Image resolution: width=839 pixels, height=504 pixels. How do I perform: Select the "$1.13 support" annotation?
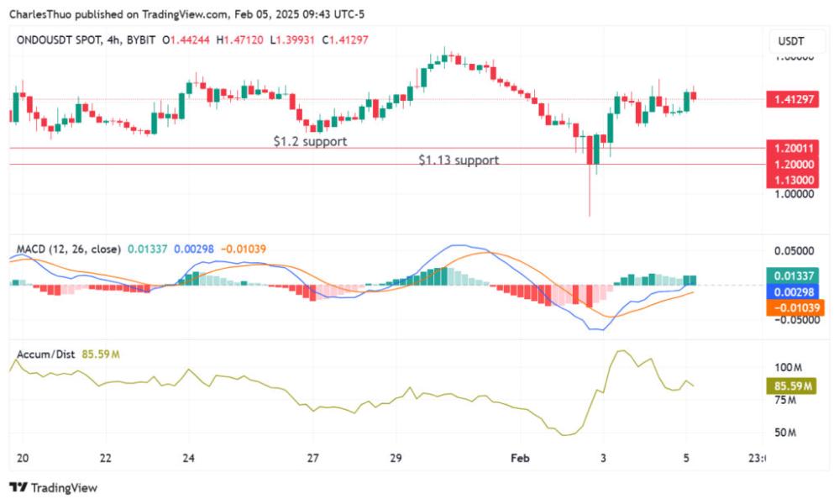pos(459,160)
